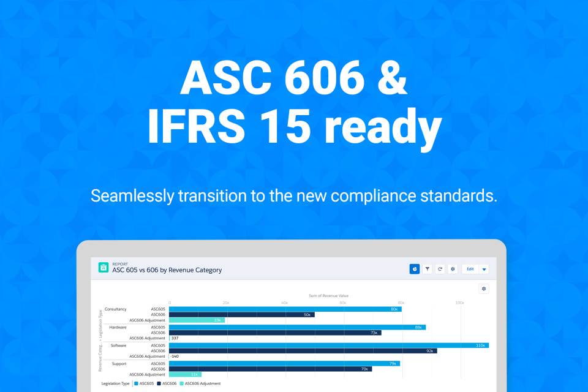Refresh the report with the refresh icon
The image size is (588, 392).
[439, 269]
